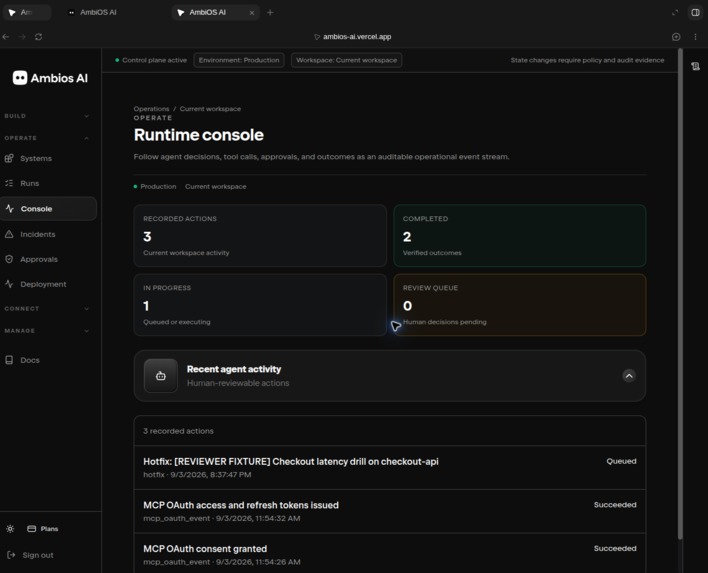Click the Ambios AI brand name
The width and height of the screenshot is (708, 573).
click(x=59, y=78)
